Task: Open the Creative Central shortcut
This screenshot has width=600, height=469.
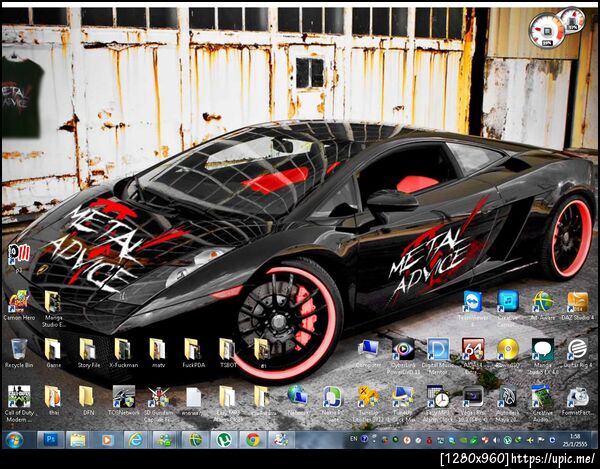Action: tap(508, 308)
